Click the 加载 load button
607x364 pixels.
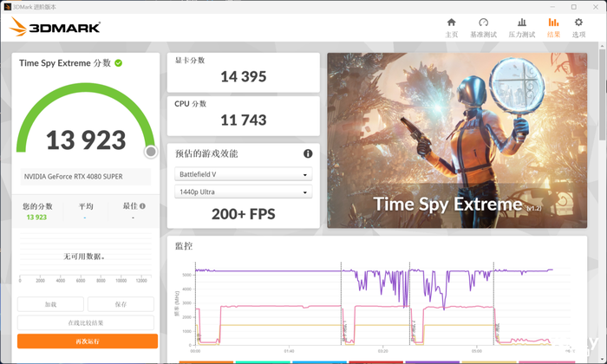(50, 304)
